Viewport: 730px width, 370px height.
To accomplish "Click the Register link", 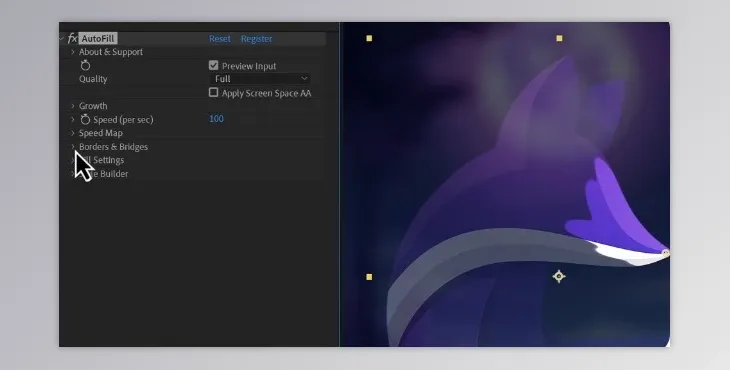I will [x=257, y=39].
